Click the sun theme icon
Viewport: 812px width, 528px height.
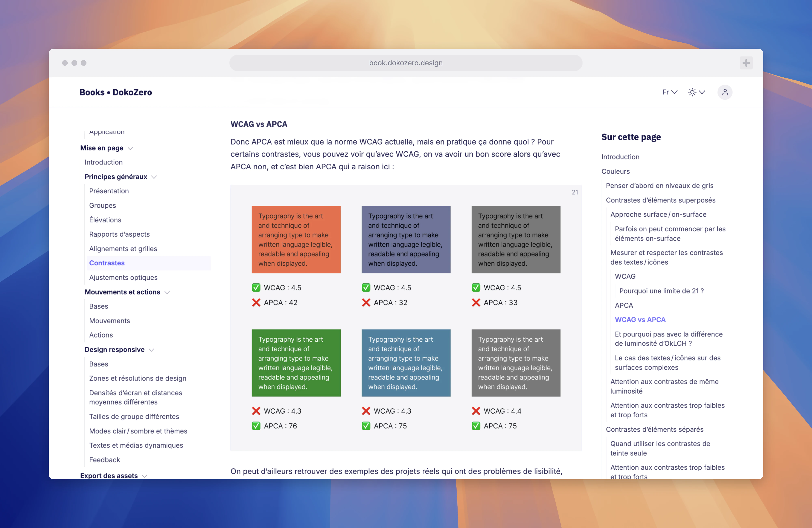pyautogui.click(x=692, y=92)
